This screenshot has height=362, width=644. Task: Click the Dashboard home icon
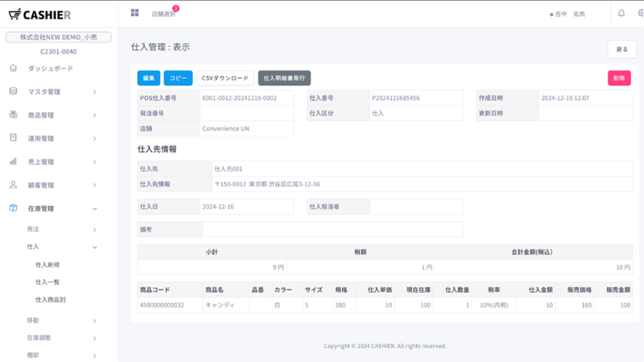point(13,68)
